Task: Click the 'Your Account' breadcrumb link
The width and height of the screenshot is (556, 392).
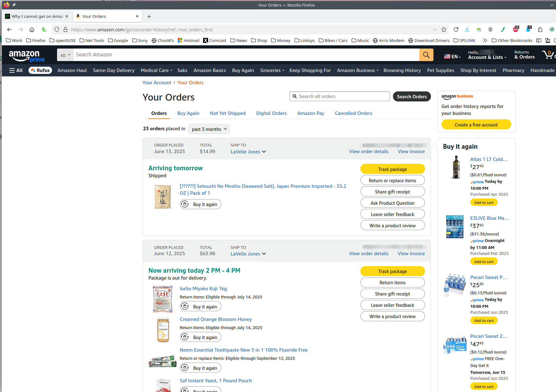Action: tap(157, 82)
